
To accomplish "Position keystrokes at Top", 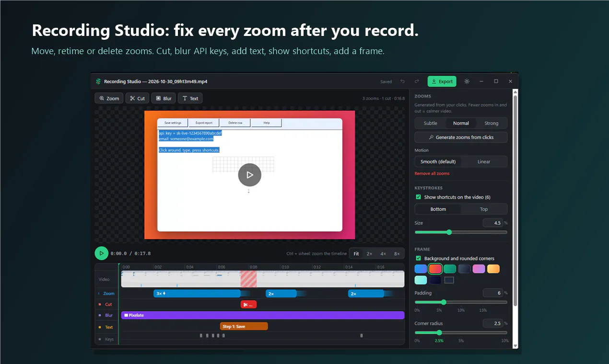I will [x=484, y=209].
